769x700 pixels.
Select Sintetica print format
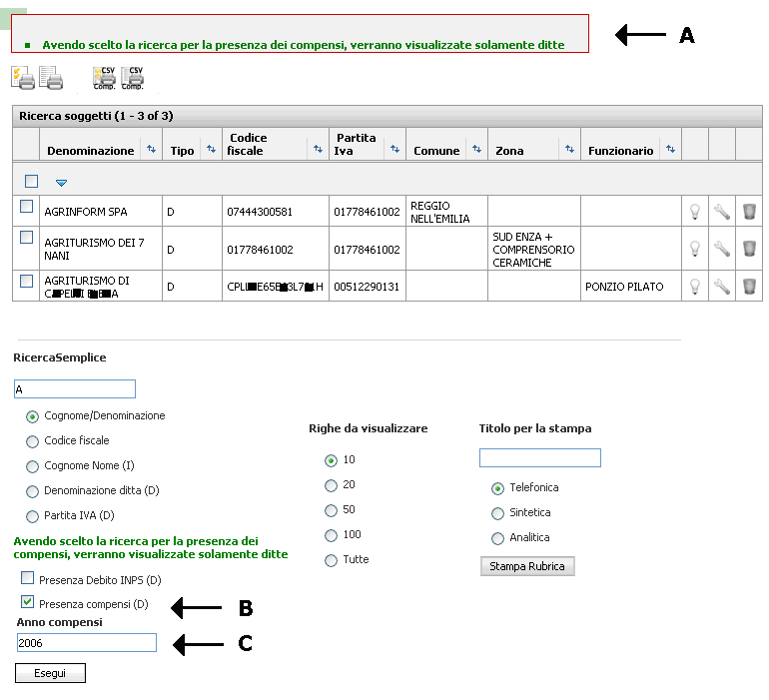tap(497, 513)
